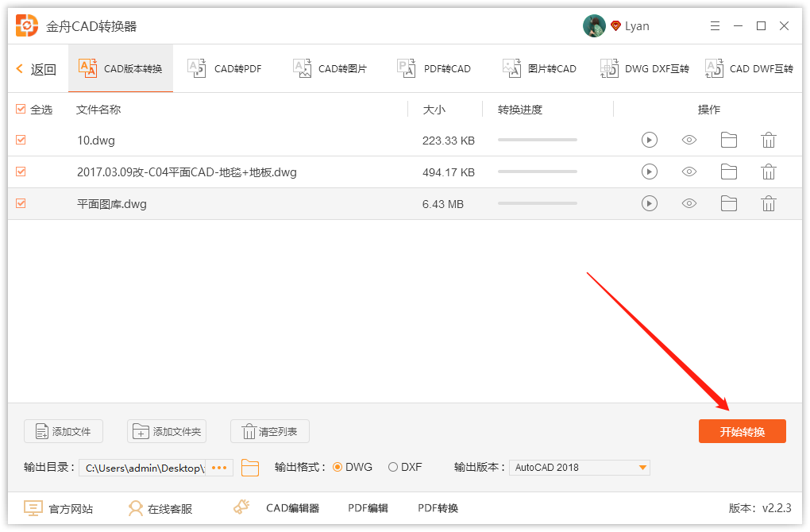The height and width of the screenshot is (532, 810).
Task: Uncheck the 2017.03.09改 CAD file row
Action: 20,172
